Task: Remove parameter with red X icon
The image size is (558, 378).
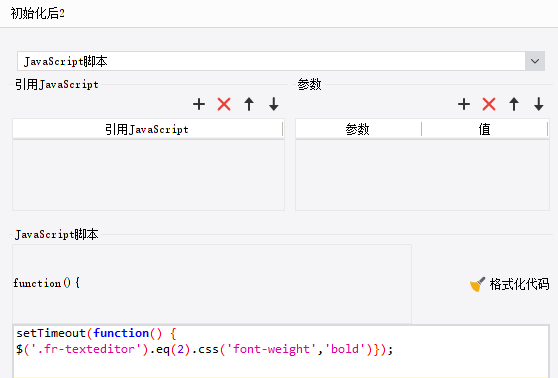Action: [x=489, y=104]
